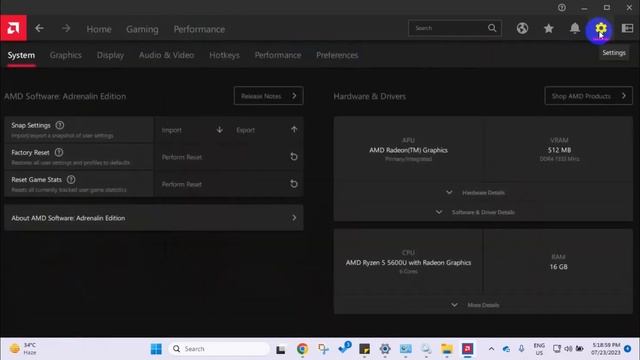This screenshot has width=640, height=360.
Task: Show help for Factory Reset
Action: pos(59,152)
